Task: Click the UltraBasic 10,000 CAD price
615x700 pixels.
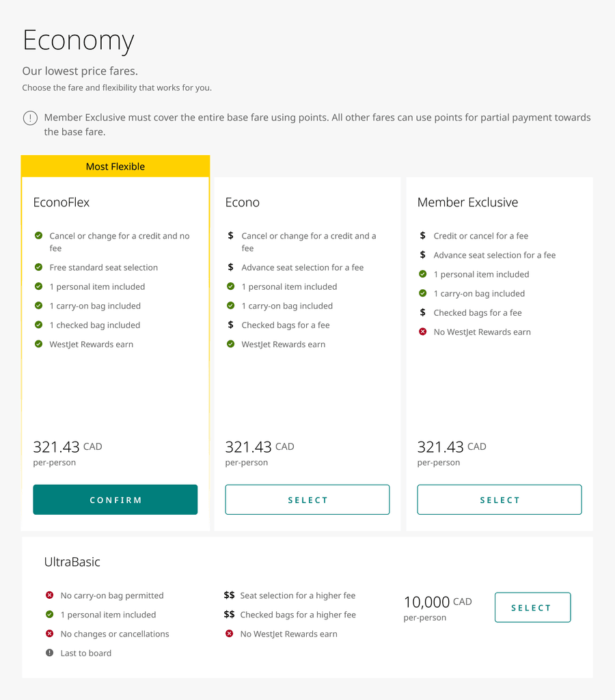Action: (438, 602)
